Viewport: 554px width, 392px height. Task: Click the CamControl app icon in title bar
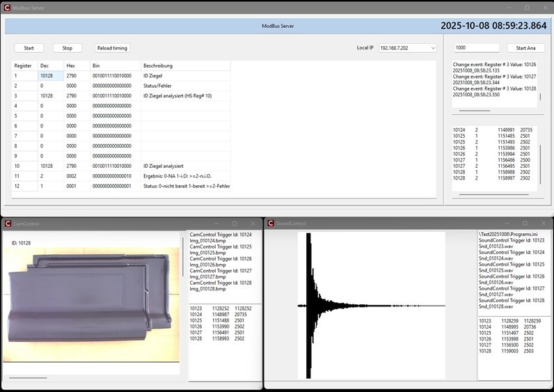(8, 224)
